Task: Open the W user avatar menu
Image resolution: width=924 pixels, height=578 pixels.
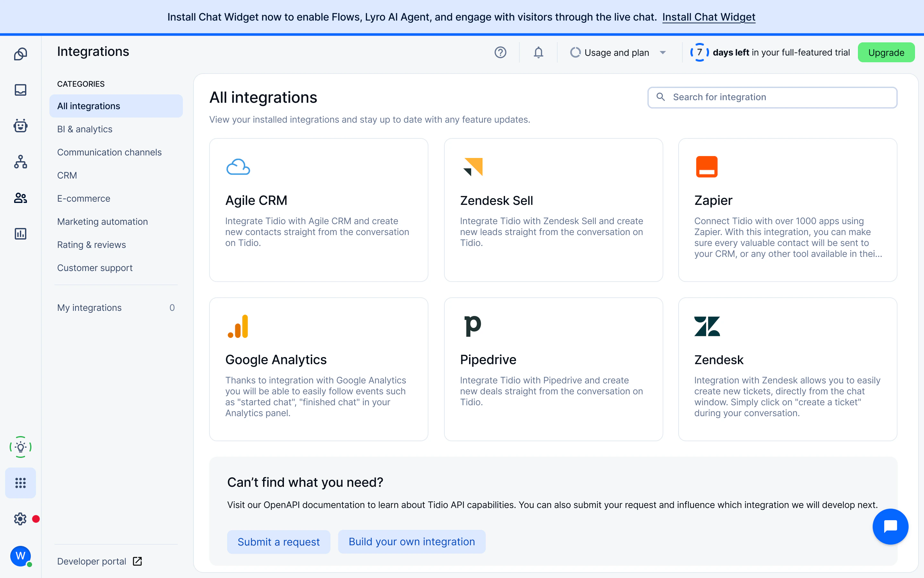Action: pos(21,556)
